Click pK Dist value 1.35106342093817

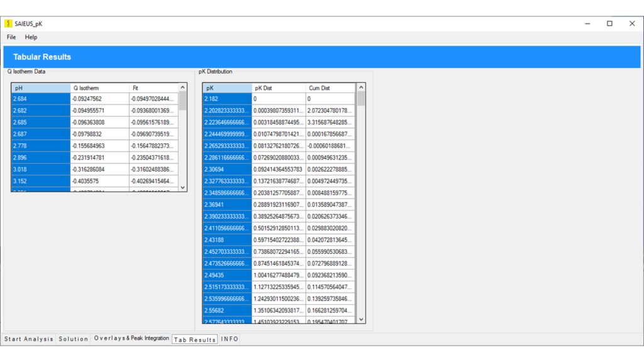pyautogui.click(x=279, y=310)
